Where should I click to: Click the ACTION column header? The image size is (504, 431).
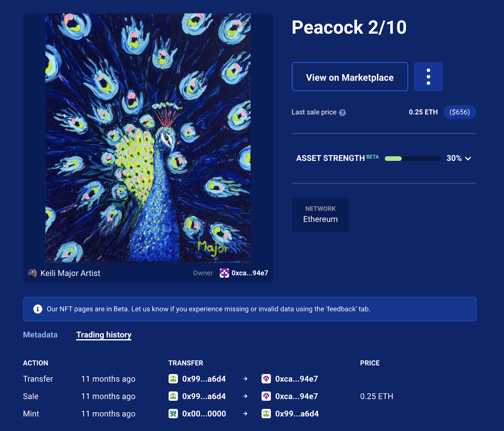tap(36, 363)
